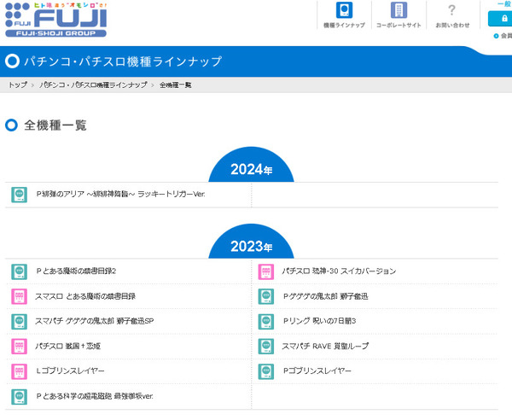The image size is (512, 420).
Task: Click pachinko icon beside Pとある科学の超電磁砲
Action: coord(20,397)
